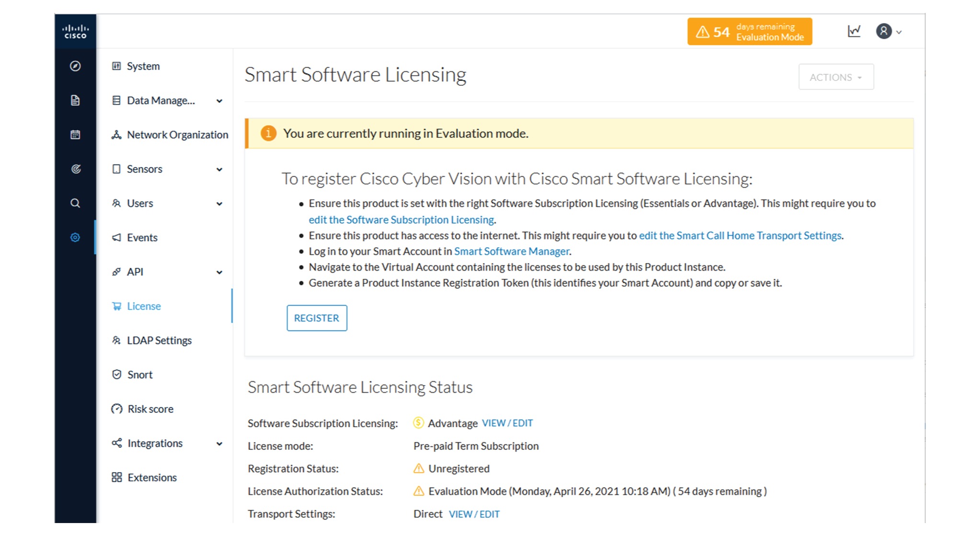The height and width of the screenshot is (536, 980).
Task: Open the statistics chart icon in header
Action: pos(854,31)
